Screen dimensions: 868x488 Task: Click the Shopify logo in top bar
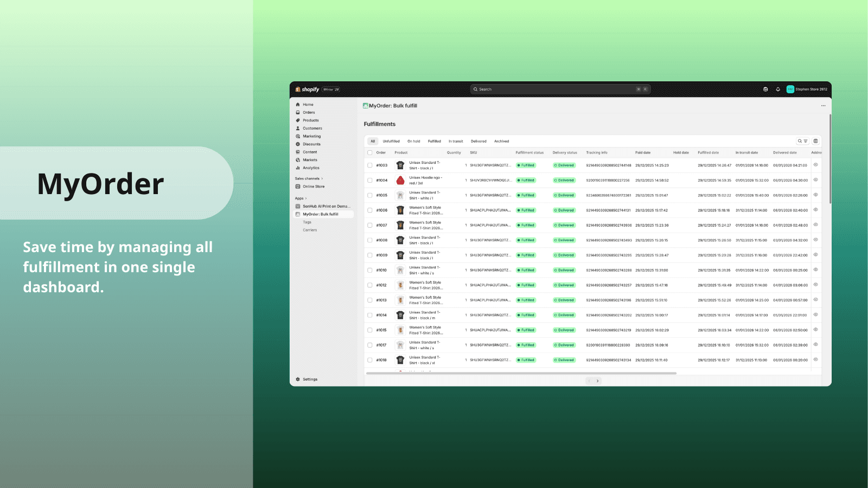coord(307,89)
